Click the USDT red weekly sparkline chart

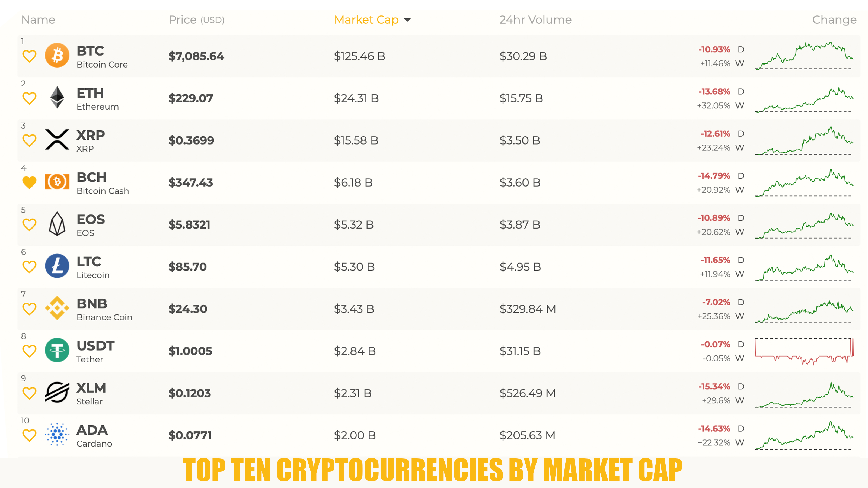pos(804,351)
